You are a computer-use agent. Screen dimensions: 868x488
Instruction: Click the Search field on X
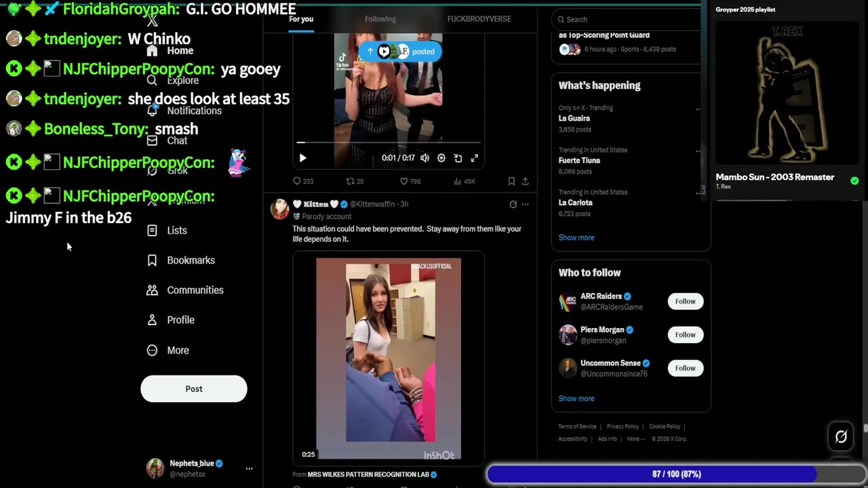click(626, 20)
